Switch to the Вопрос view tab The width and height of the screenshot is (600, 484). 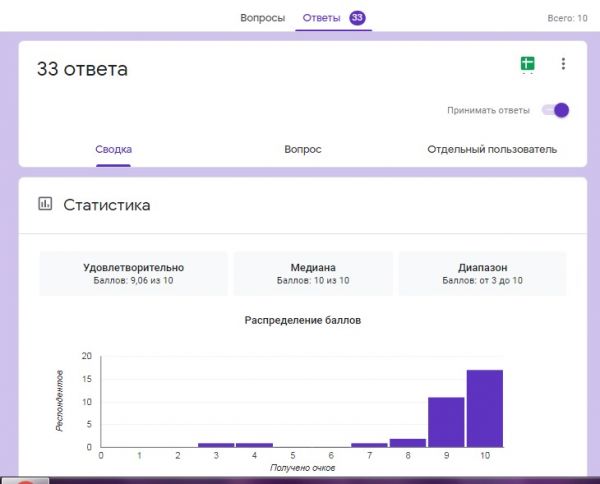[x=303, y=150]
